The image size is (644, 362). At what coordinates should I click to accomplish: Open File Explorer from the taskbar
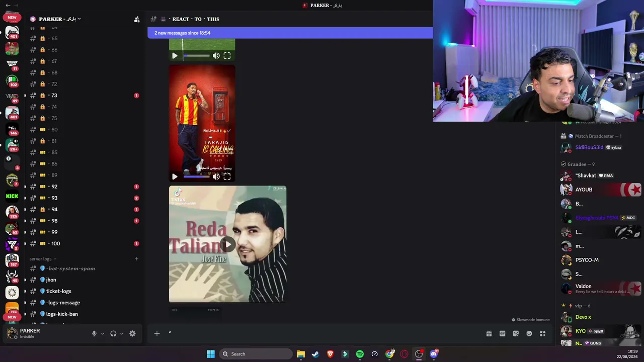coord(301,354)
